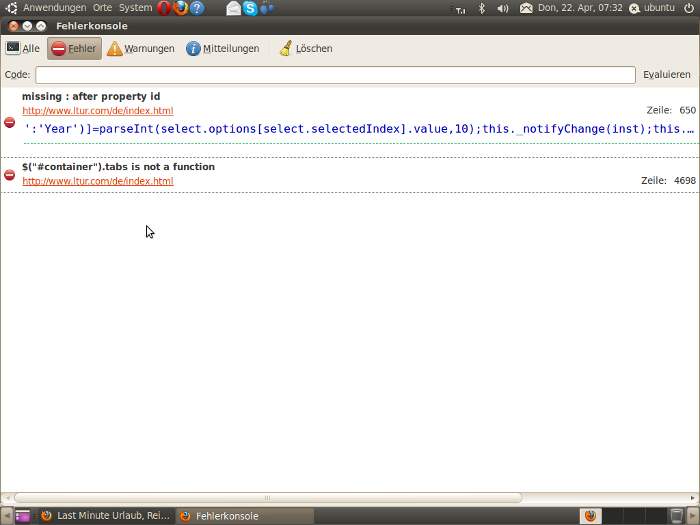Image resolution: width=700 pixels, height=525 pixels.
Task: Open the mail envelope tray icon
Action: tap(233, 8)
